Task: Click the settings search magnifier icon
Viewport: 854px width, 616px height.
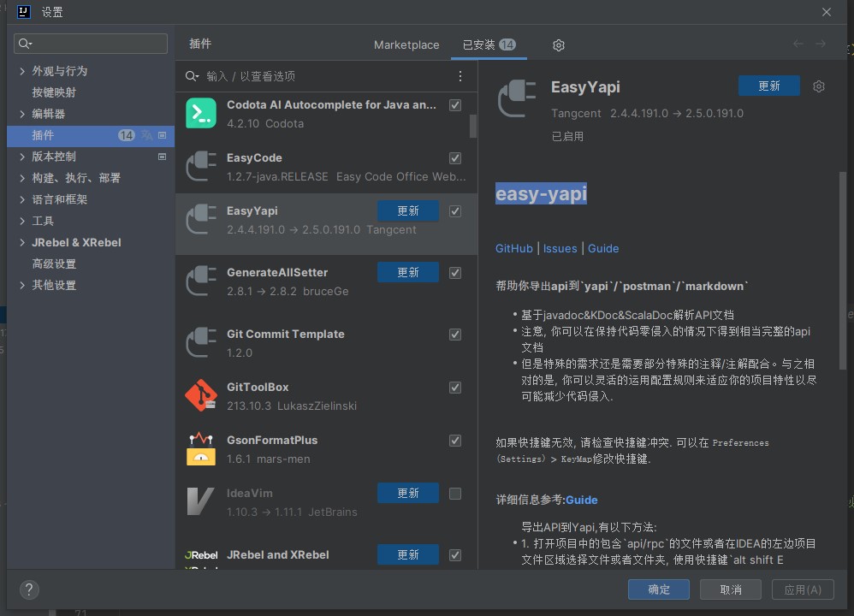Action: [25, 44]
